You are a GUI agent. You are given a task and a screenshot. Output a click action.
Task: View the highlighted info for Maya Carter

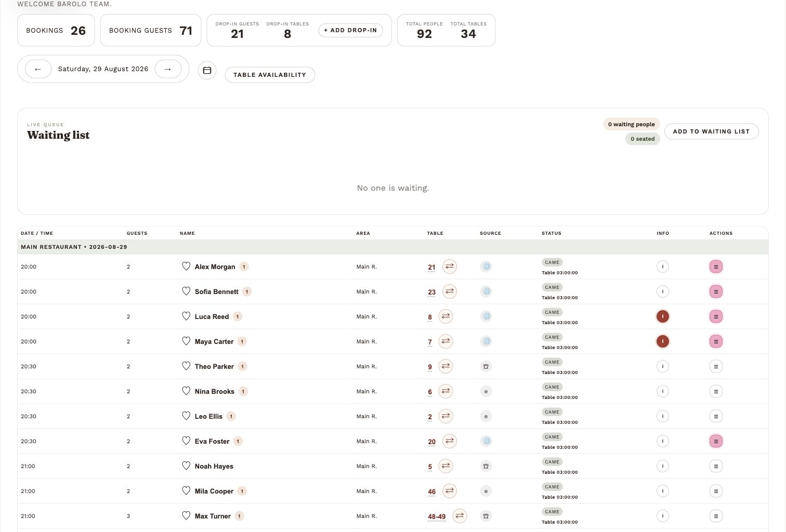[x=663, y=341]
